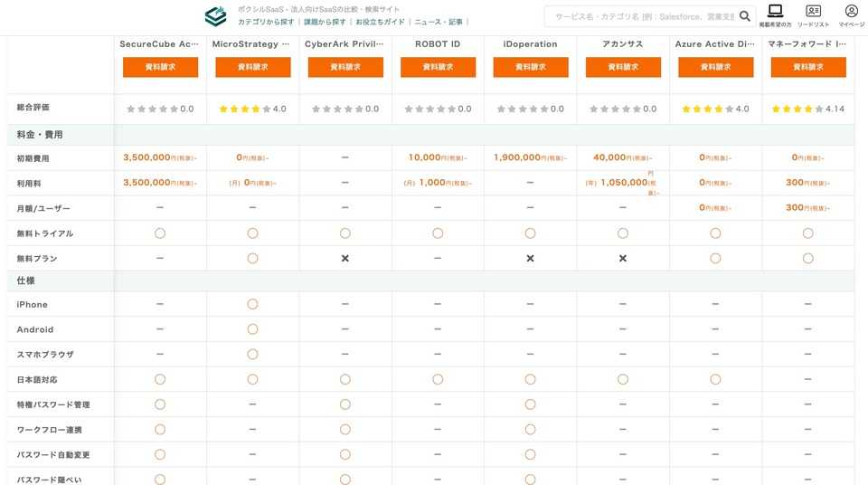Request materials for SecureCube Access
This screenshot has height=485, width=868.
point(161,67)
